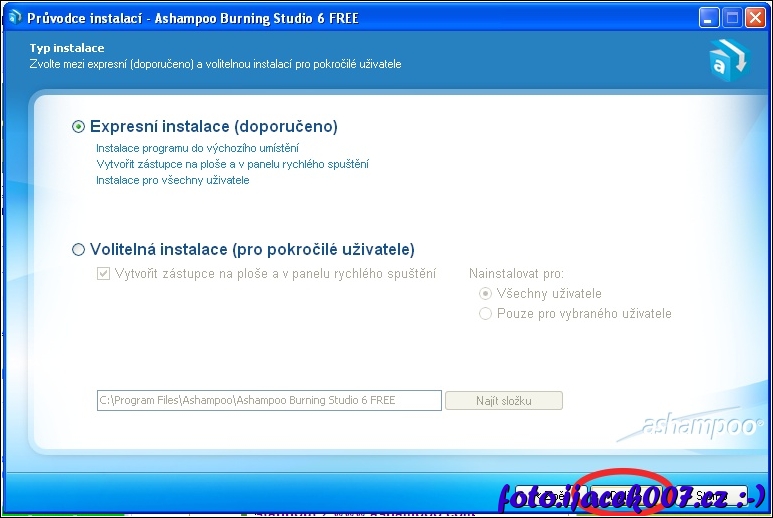Choose Volitelná instalace for advanced users
Viewport: 773px width, 518px height.
click(x=80, y=250)
